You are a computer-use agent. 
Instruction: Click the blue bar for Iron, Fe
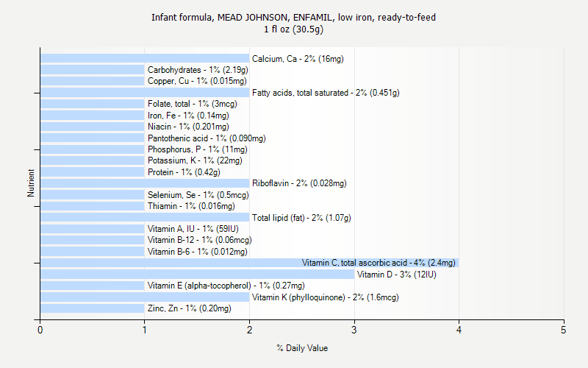pyautogui.click(x=93, y=116)
